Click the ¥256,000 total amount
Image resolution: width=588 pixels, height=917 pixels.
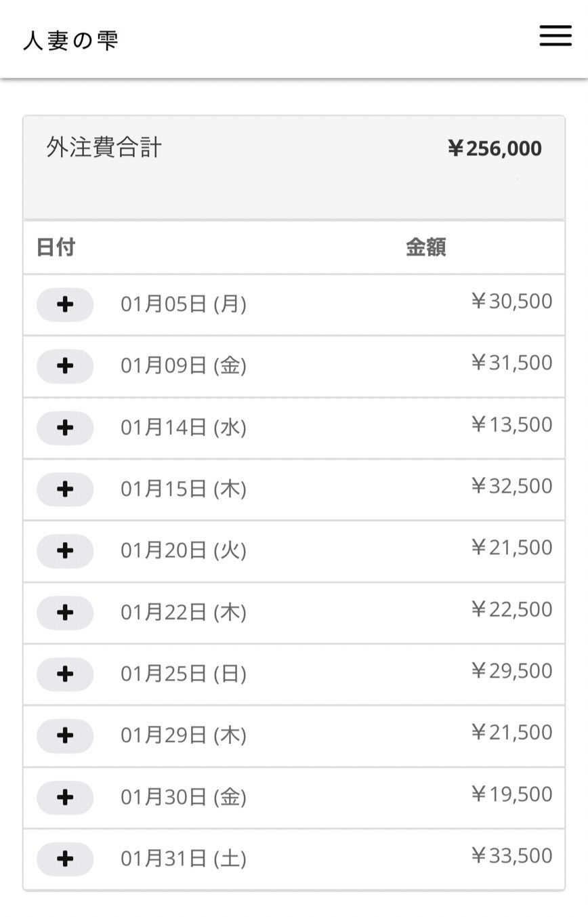tap(495, 148)
